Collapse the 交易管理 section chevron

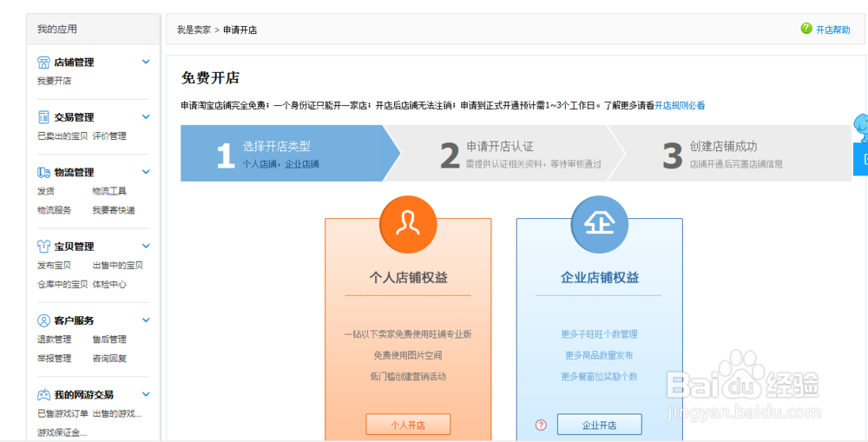pyautogui.click(x=146, y=116)
